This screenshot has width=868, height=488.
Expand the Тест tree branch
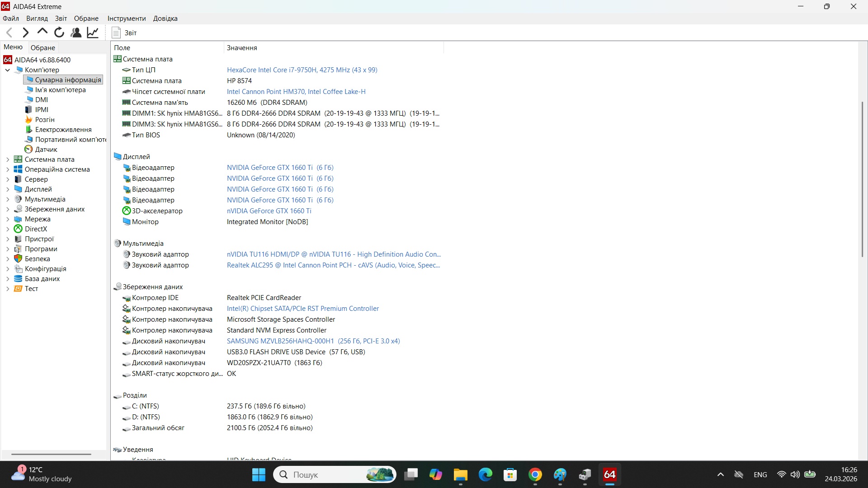click(x=7, y=288)
